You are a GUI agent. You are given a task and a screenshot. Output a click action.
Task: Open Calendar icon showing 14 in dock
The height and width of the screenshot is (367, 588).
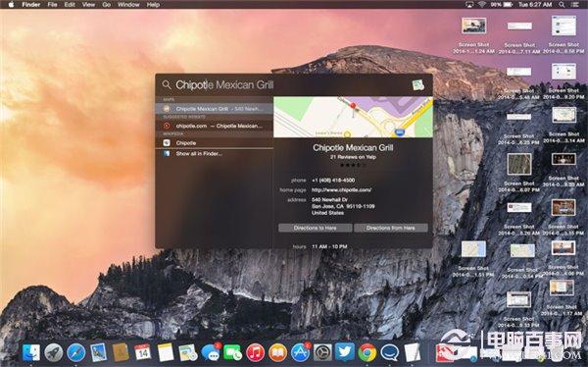pyautogui.click(x=143, y=352)
